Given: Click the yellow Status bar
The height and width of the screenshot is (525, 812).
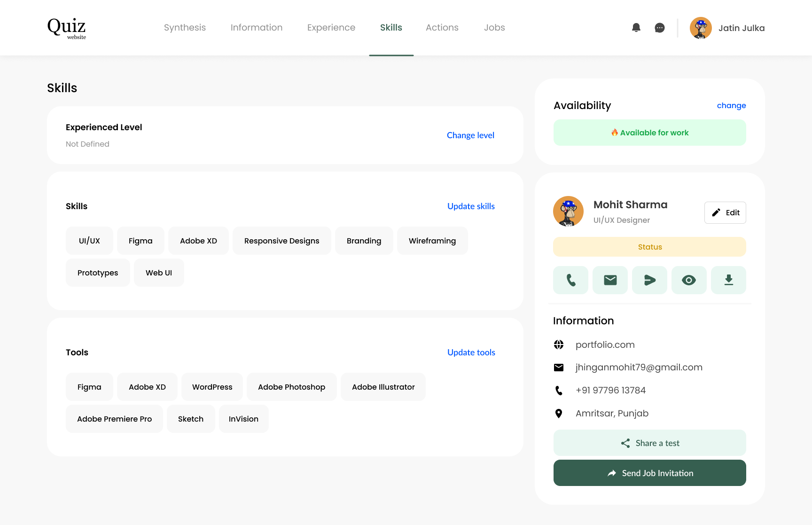Looking at the screenshot, I should pos(650,247).
